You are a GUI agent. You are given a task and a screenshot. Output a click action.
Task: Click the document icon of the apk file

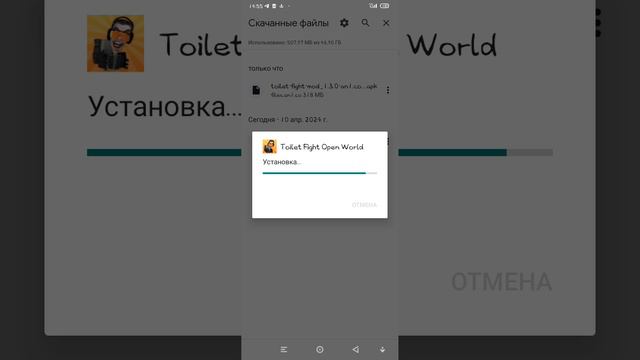pyautogui.click(x=256, y=90)
